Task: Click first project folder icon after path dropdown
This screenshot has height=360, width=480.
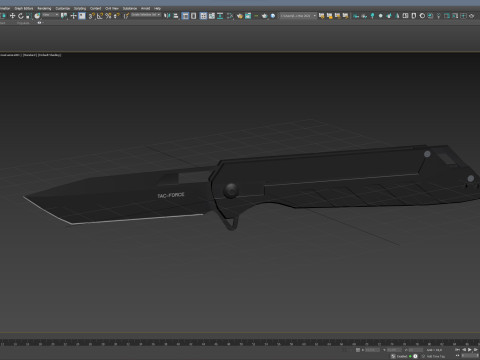Action: (x=321, y=16)
